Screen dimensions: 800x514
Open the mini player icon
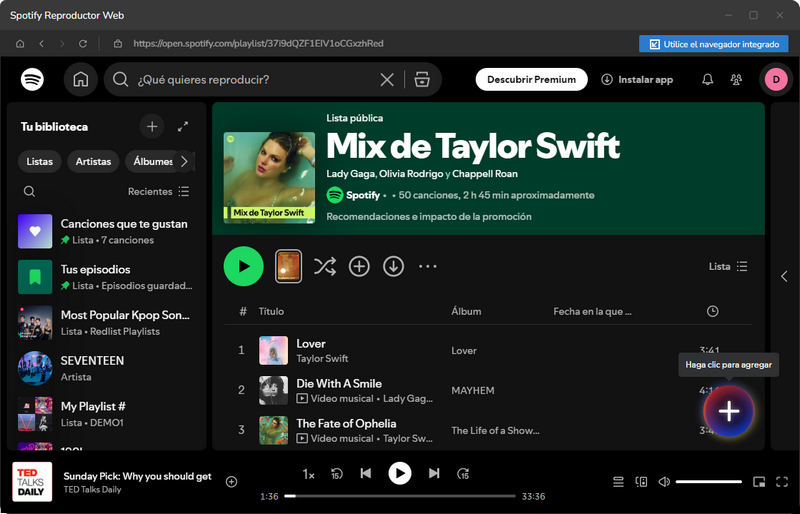click(759, 482)
